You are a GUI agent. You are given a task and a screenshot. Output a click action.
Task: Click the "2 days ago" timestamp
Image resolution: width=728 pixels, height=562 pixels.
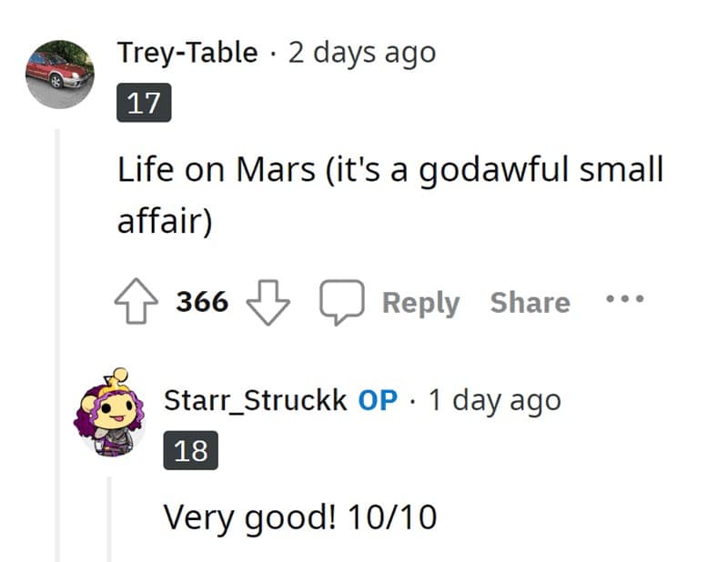(x=362, y=53)
